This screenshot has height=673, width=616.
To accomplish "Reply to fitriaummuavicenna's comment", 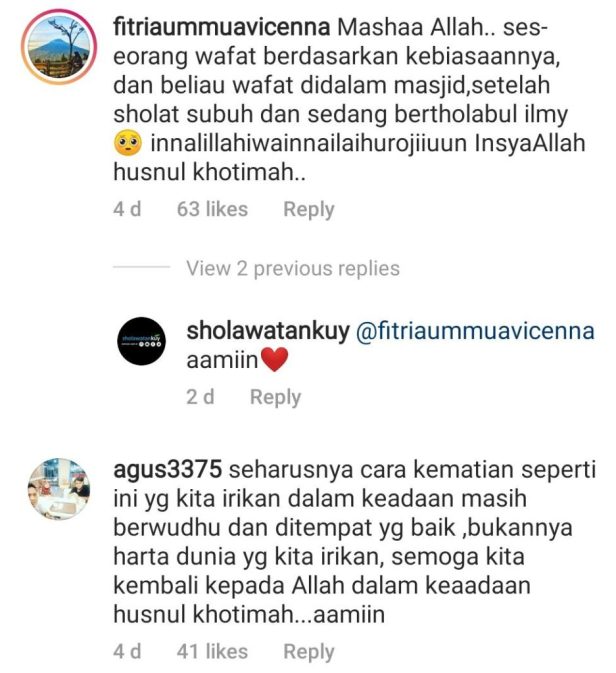I will 309,209.
